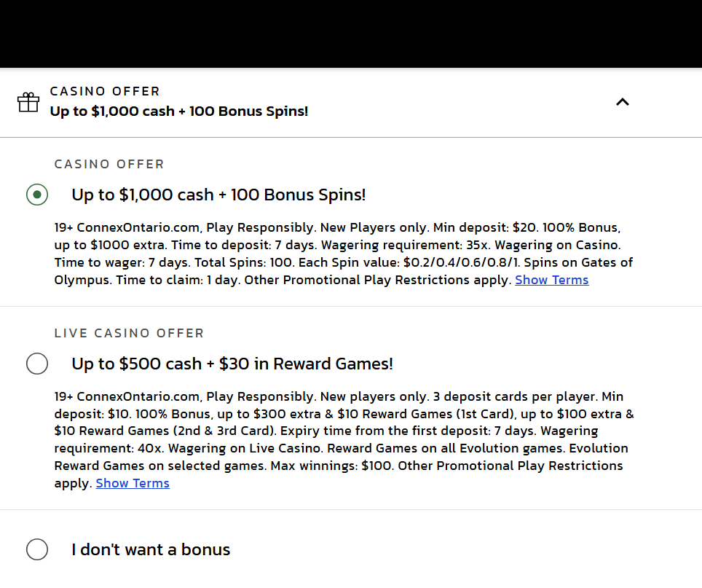The height and width of the screenshot is (588, 702).
Task: Click the black banner at the top
Action: pos(351,34)
